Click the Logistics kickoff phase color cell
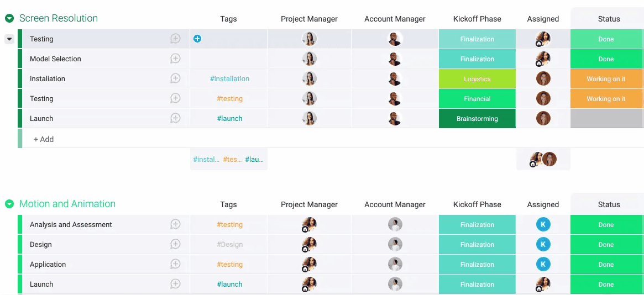 (477, 78)
